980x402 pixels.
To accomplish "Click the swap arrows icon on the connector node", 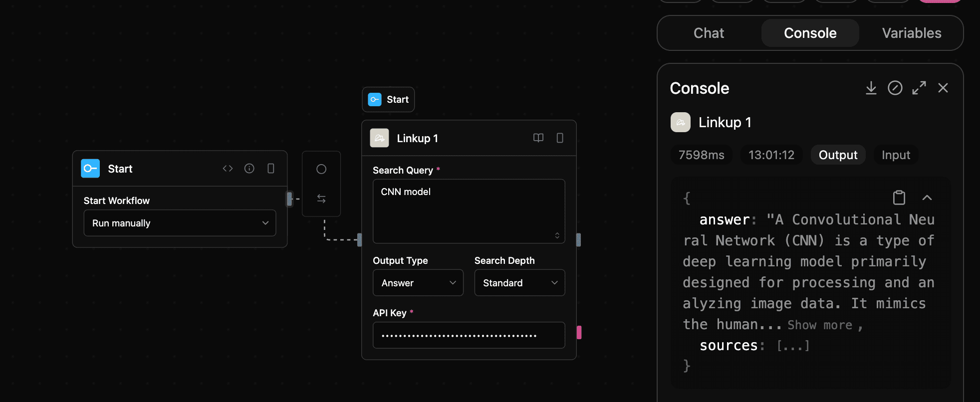I will [x=321, y=199].
